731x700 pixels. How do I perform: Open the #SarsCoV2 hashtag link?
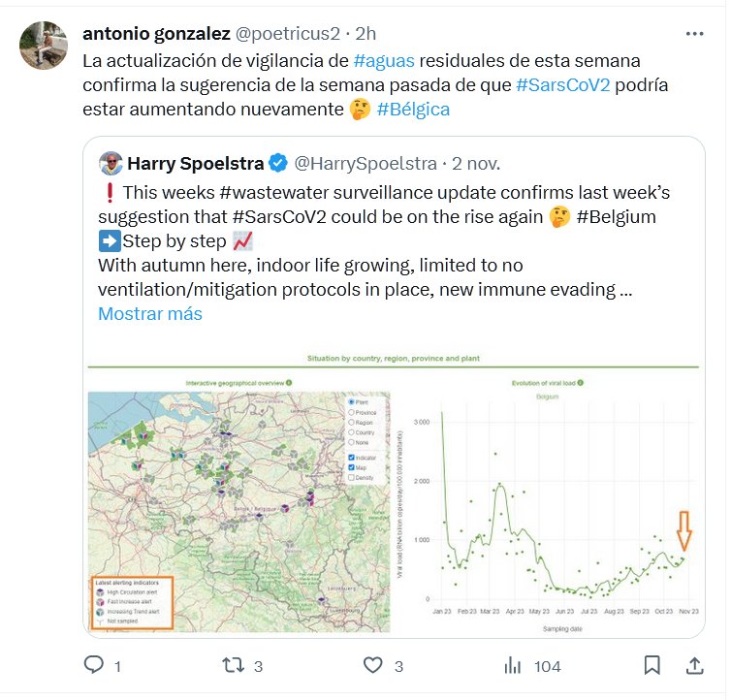[563, 84]
